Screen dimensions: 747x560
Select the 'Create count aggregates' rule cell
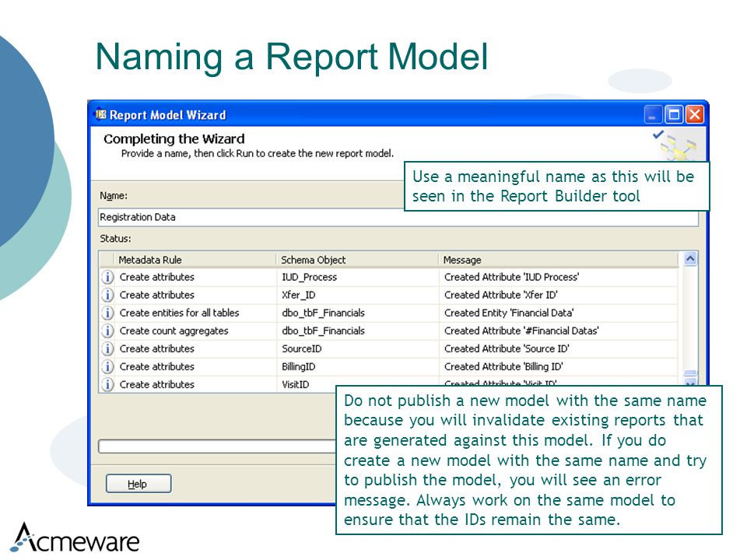pyautogui.click(x=174, y=331)
